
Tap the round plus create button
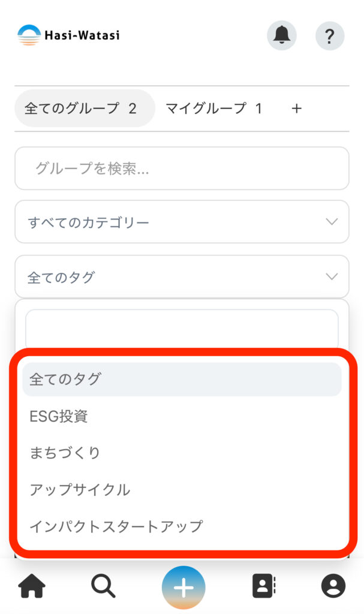point(183,588)
